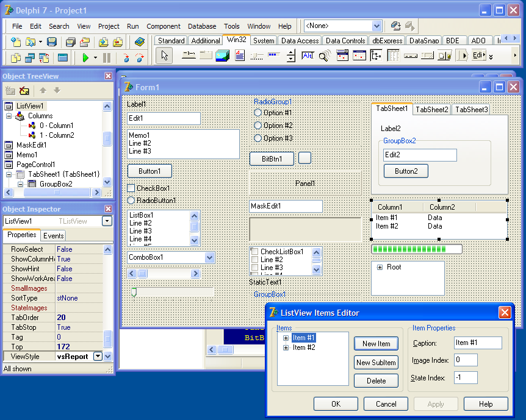Pick the ImageList component in palette
Viewport: 526px width, 420px height.
tap(222, 55)
